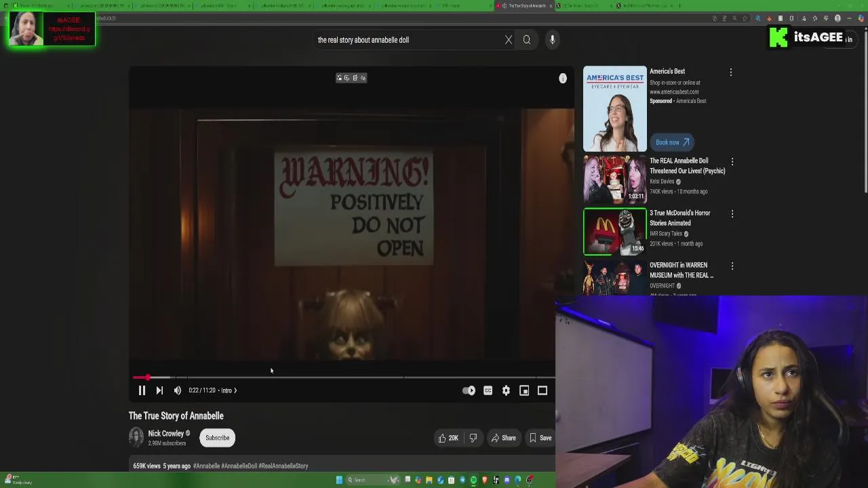This screenshot has height=488, width=868.
Task: Open Nick Crowley channel avatar
Action: click(x=136, y=438)
